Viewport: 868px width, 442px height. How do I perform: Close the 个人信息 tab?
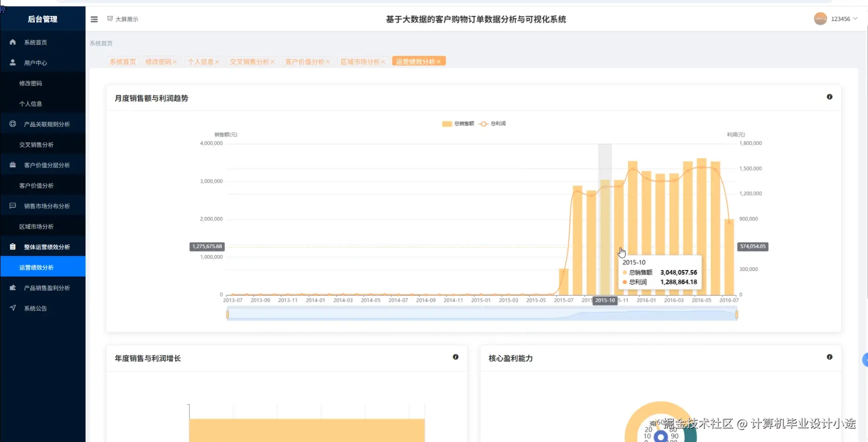(217, 62)
